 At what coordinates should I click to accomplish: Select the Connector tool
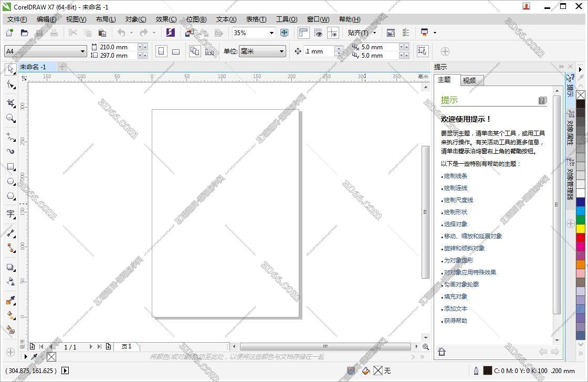click(x=10, y=248)
